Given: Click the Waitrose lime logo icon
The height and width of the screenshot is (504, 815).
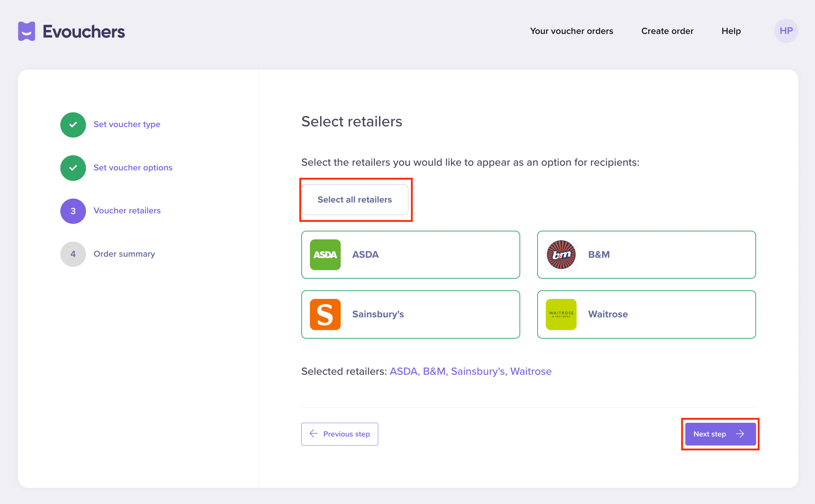Looking at the screenshot, I should pyautogui.click(x=561, y=314).
